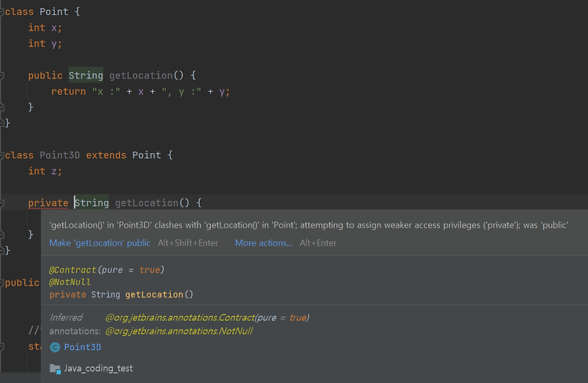Click the underlined 'private' keyword

click(48, 203)
